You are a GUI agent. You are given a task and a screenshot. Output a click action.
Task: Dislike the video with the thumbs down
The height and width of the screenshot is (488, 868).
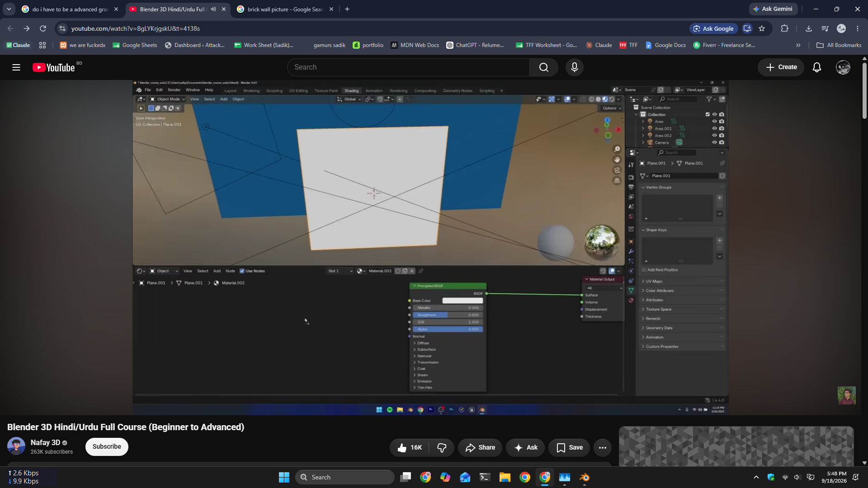442,448
